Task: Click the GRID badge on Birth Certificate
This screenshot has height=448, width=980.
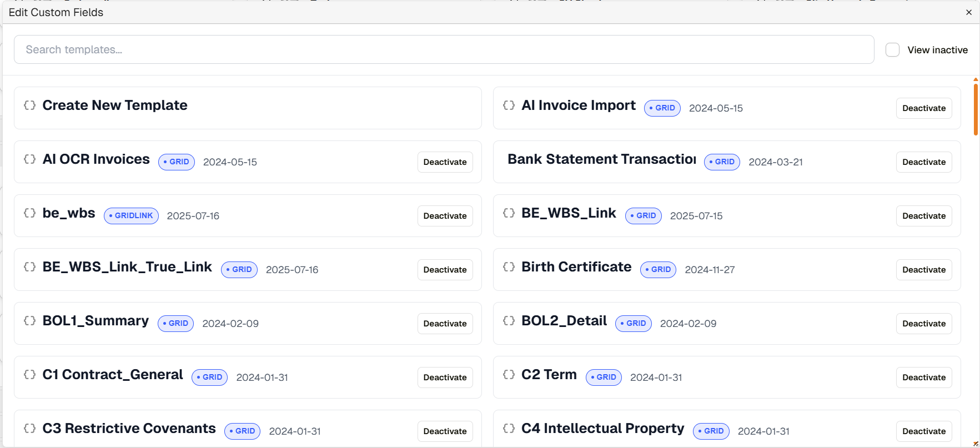Action: pyautogui.click(x=658, y=269)
